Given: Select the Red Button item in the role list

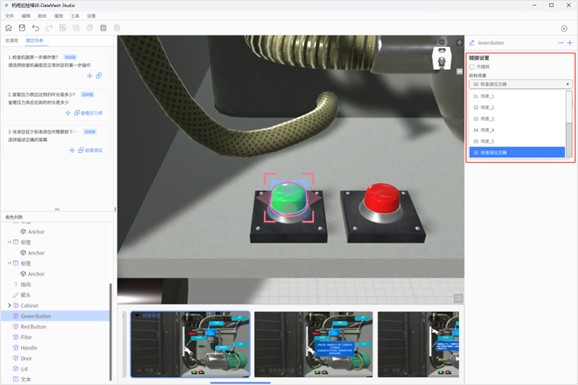Looking at the screenshot, I should click(x=33, y=327).
